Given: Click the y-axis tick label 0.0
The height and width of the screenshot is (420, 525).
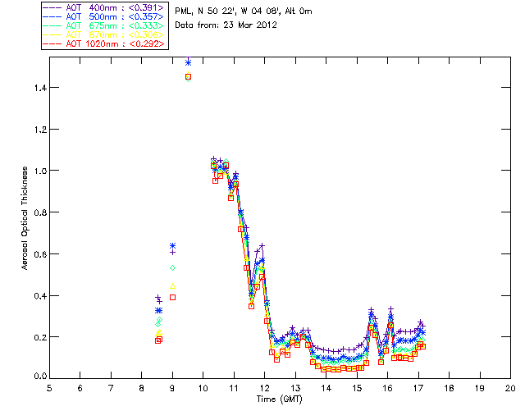Looking at the screenshot, I should pos(40,377).
